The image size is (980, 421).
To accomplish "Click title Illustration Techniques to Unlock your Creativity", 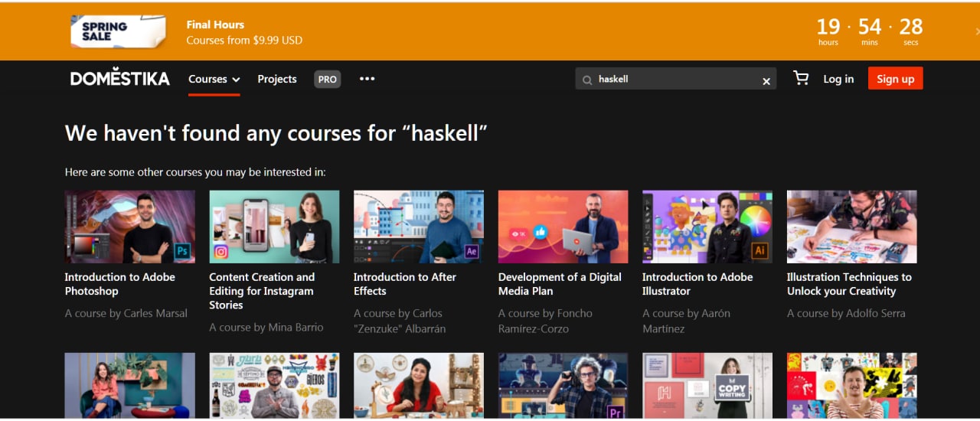I will pyautogui.click(x=849, y=284).
